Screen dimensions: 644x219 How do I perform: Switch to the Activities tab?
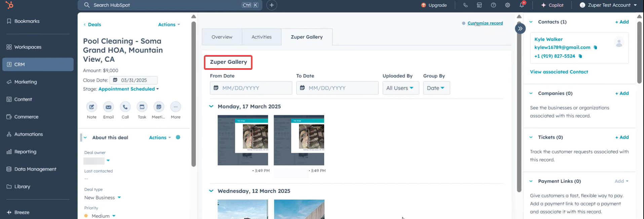(x=261, y=37)
